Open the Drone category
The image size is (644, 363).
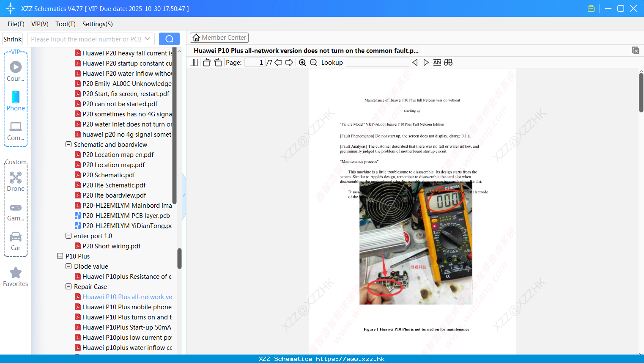click(x=16, y=181)
